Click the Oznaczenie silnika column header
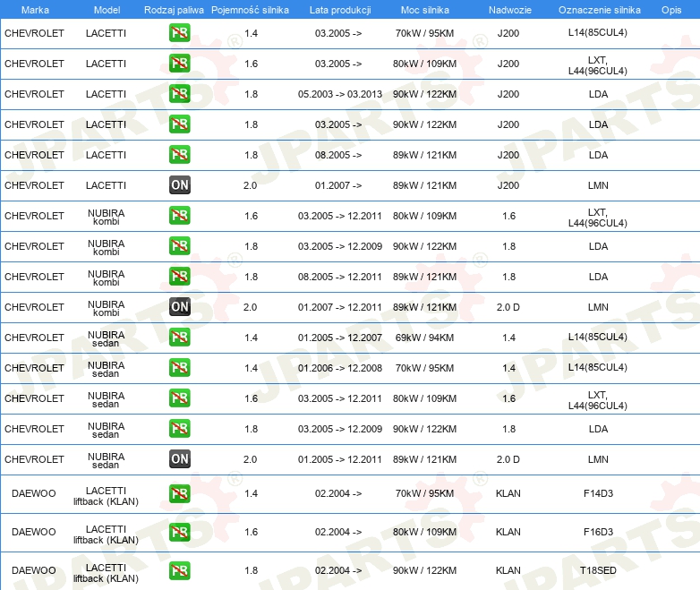700x590 pixels. 599,10
